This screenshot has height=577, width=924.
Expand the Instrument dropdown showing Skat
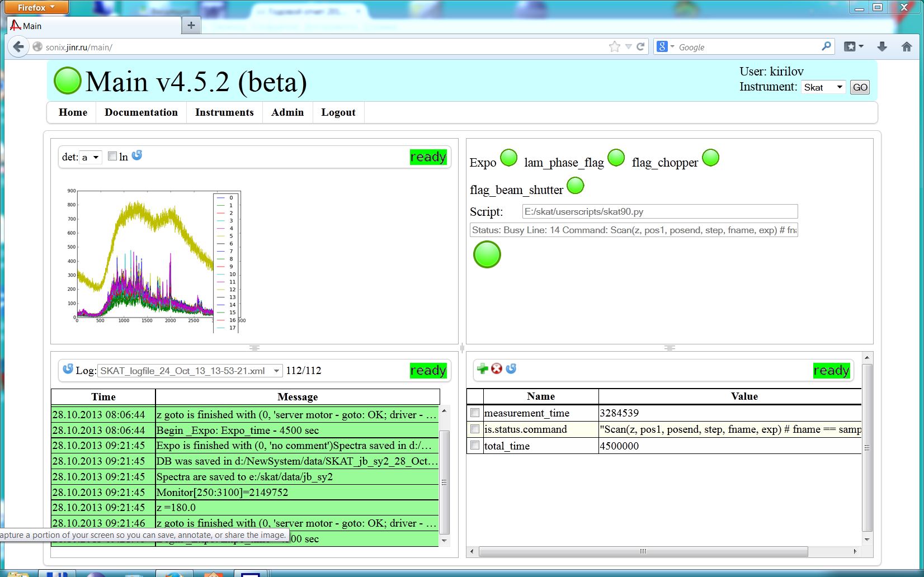[x=823, y=87]
